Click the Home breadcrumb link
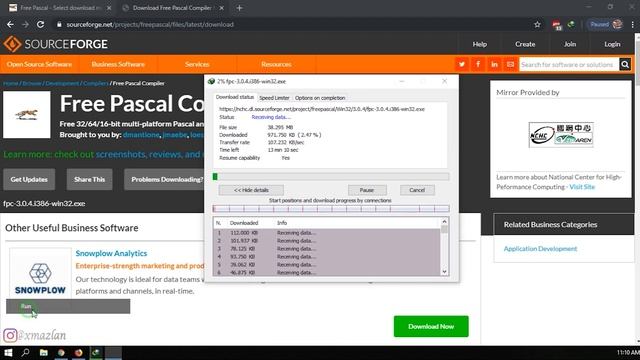 click(11, 83)
